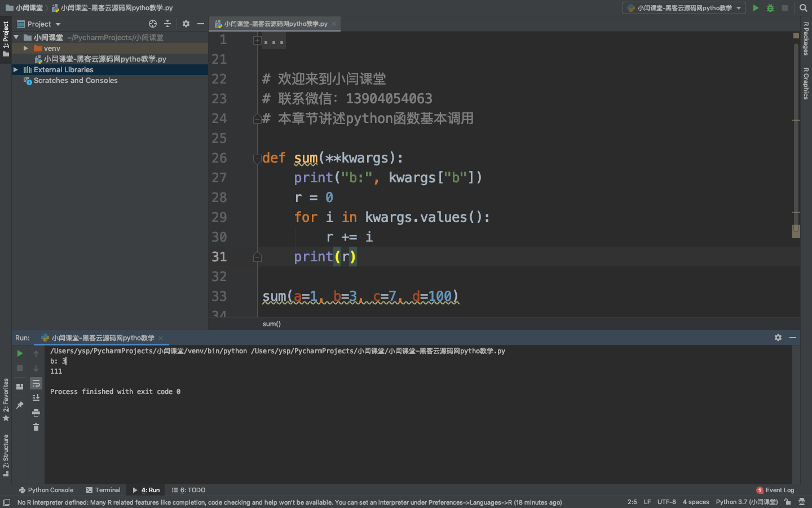Print the console output using the printer icon
Screen dimensions: 812x508
point(36,413)
